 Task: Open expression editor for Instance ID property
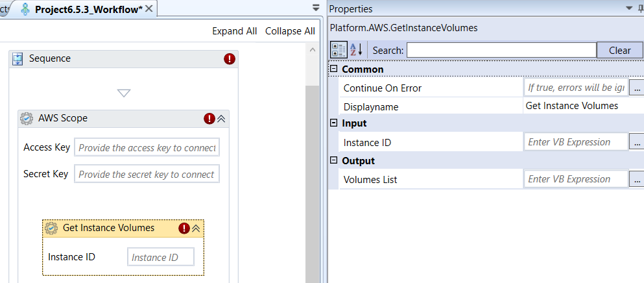(636, 142)
